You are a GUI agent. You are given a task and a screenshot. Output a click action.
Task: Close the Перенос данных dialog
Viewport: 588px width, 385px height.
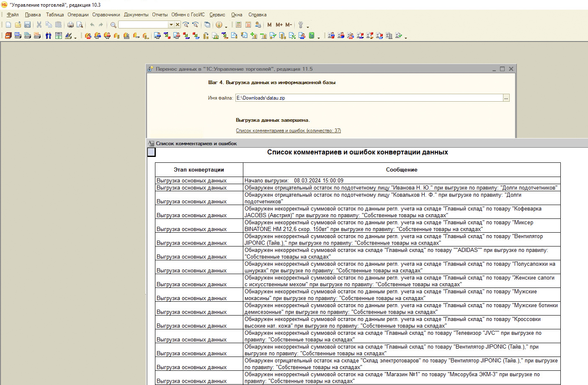pyautogui.click(x=511, y=69)
